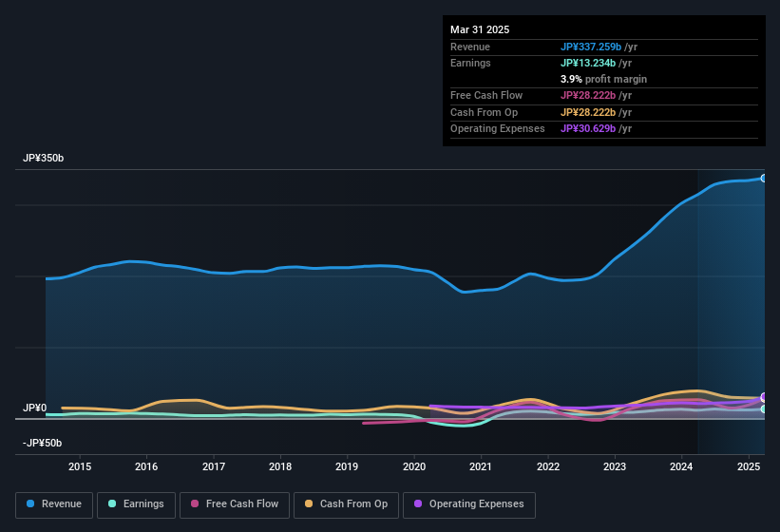Viewport: 780px width, 532px height.
Task: Click the teal Earnings legend dot
Action: pos(112,503)
